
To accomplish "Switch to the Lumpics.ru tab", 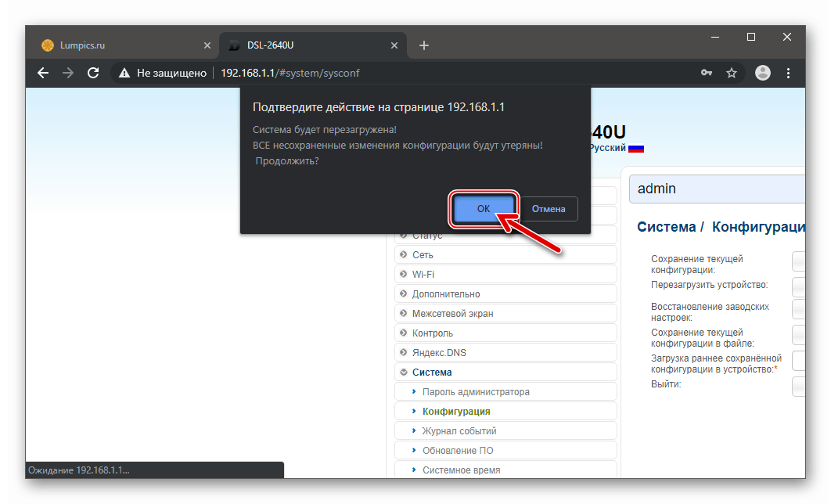I will click(126, 45).
